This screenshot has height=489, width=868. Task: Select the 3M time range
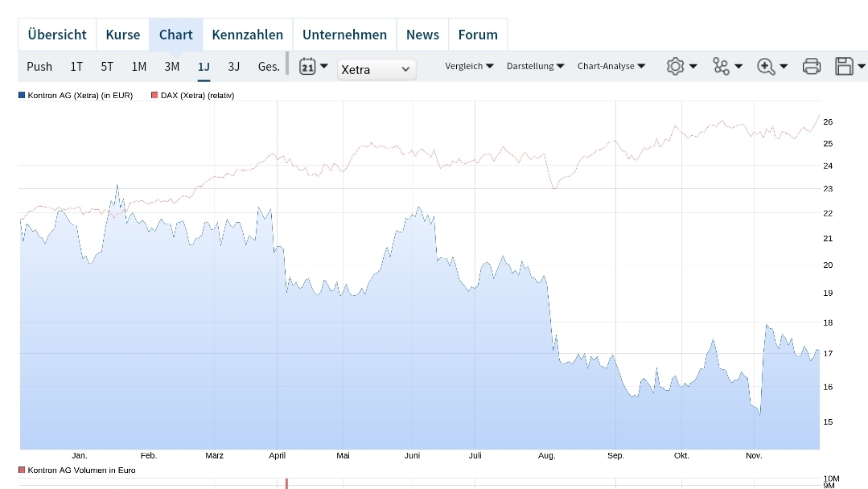171,66
